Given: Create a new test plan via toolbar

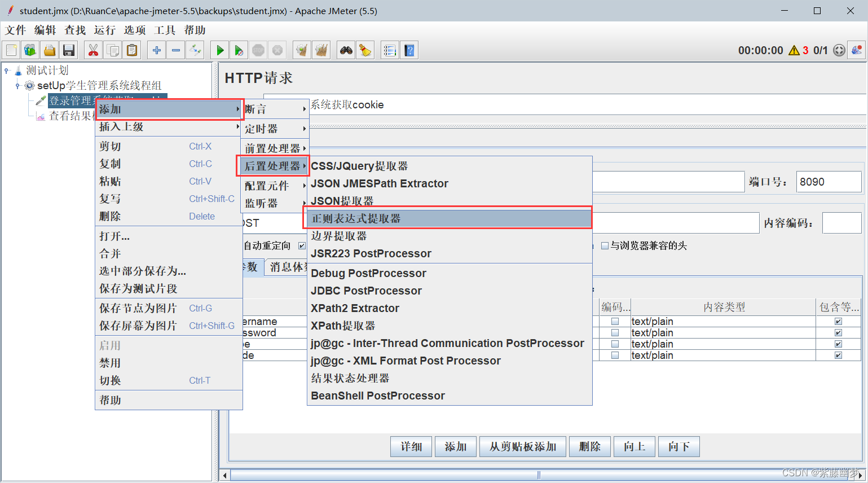Looking at the screenshot, I should point(11,50).
